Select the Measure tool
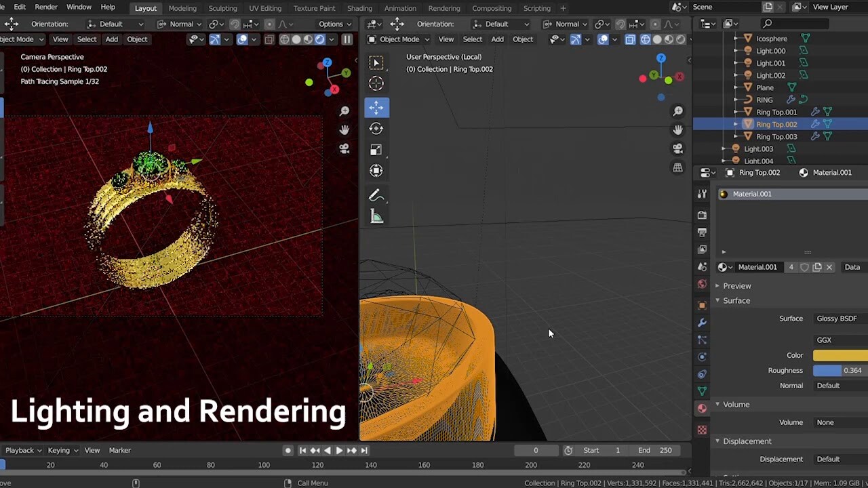Screen dimensions: 868x488 pyautogui.click(x=376, y=216)
